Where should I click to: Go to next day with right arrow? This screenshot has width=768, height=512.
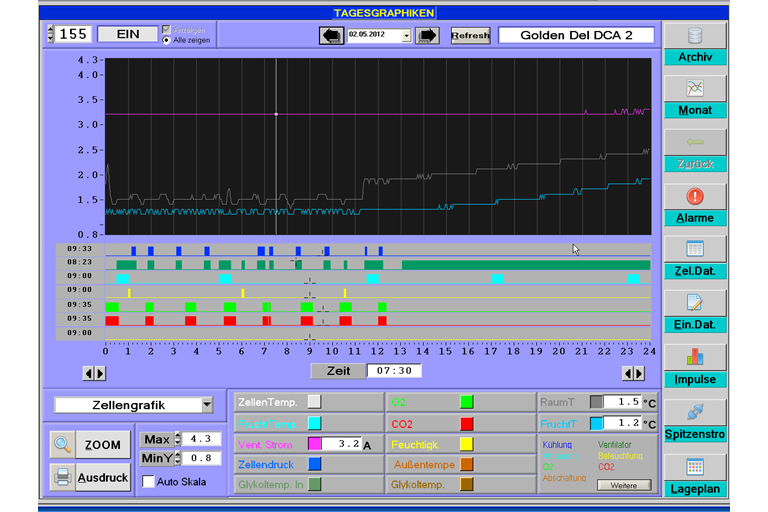click(427, 35)
